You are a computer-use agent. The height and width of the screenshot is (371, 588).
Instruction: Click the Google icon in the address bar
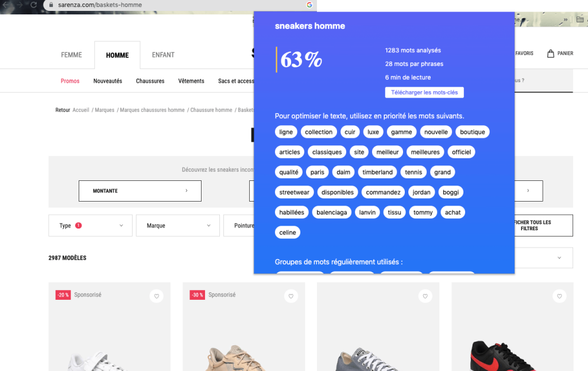pyautogui.click(x=310, y=5)
